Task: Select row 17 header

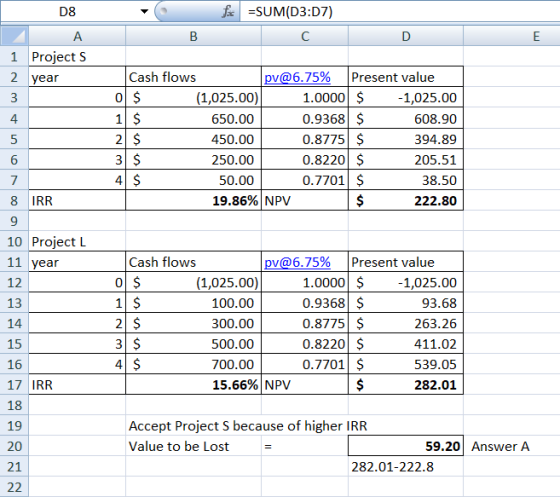Action: click(x=14, y=385)
